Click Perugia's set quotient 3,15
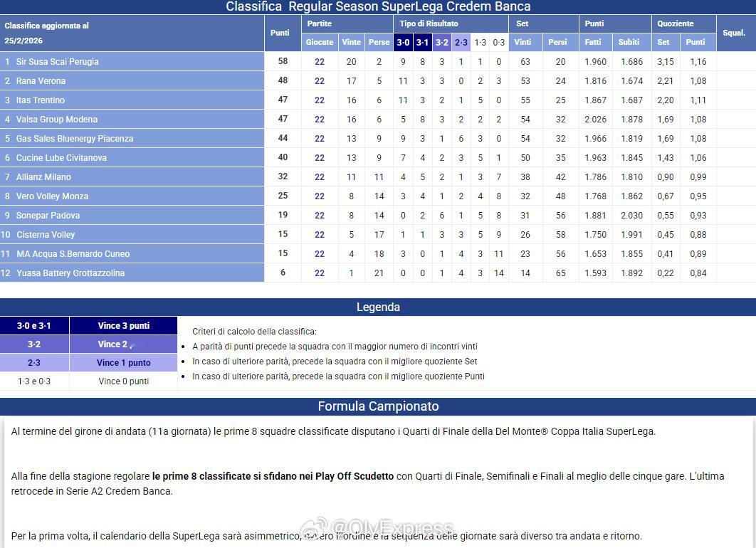This screenshot has height=548, width=756. tap(666, 62)
